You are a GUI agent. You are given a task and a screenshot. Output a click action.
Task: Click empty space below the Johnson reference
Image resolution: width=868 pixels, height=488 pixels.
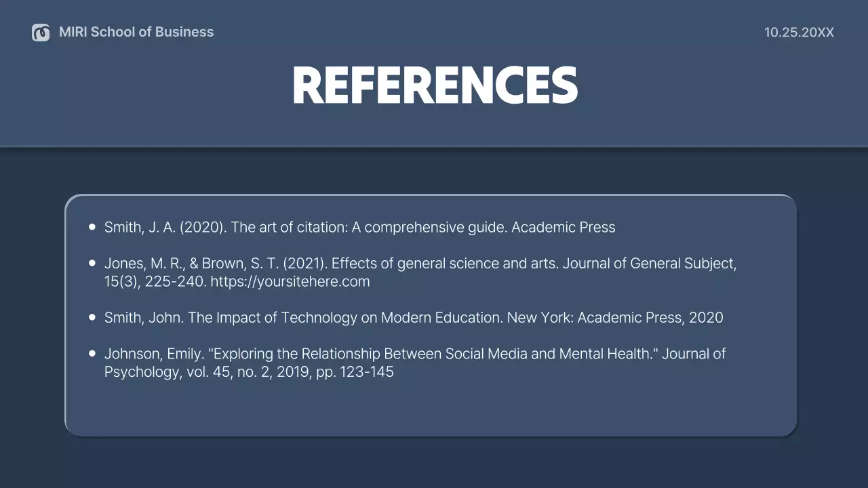tap(430, 408)
